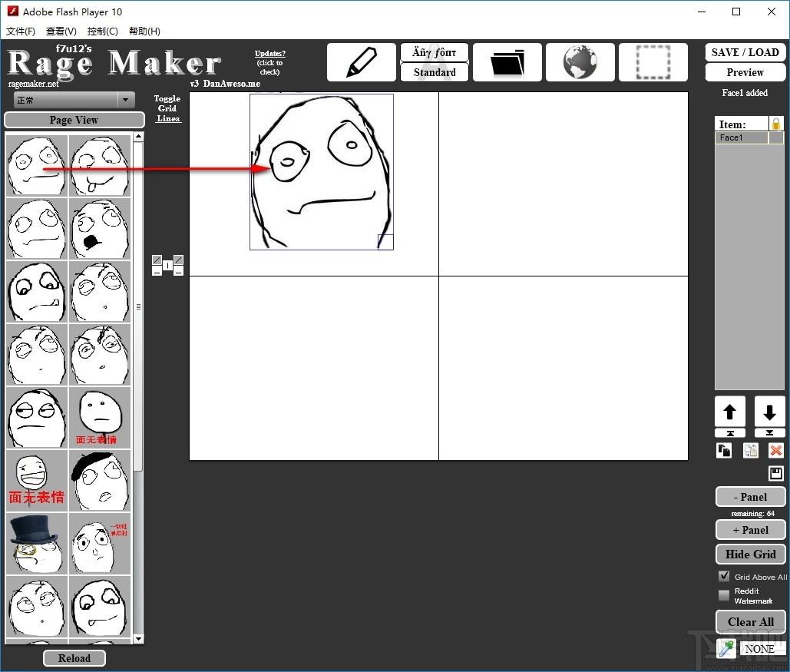The width and height of the screenshot is (790, 672).
Task: Open the 文件(F) menu
Action: [x=21, y=31]
